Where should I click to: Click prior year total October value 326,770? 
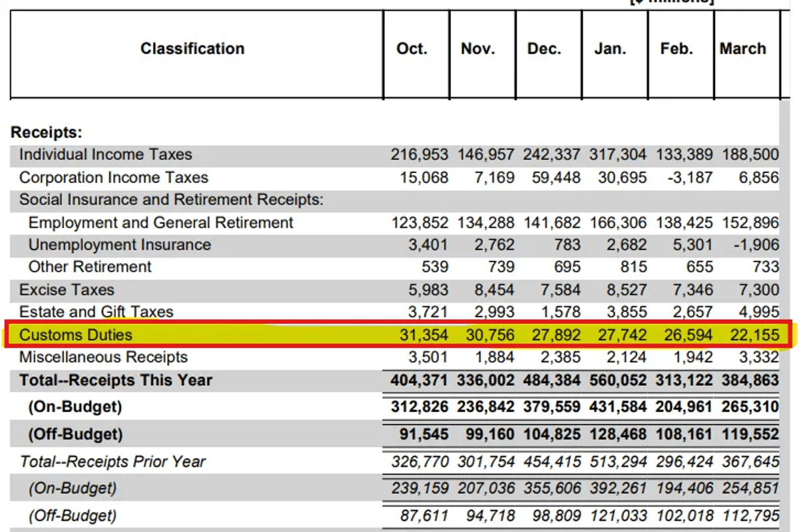(x=419, y=461)
